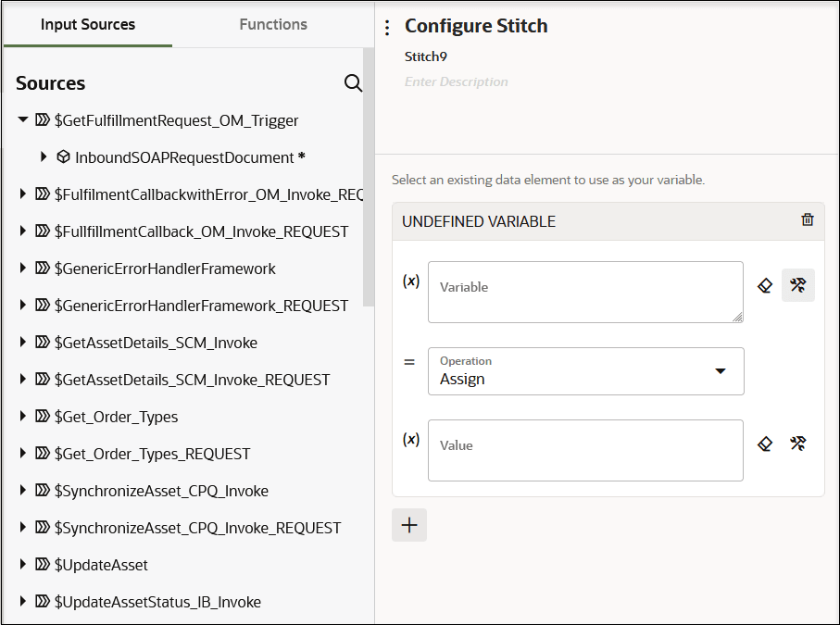
Task: Expand the InboundSOAPRequestDocument node
Action: 44,157
